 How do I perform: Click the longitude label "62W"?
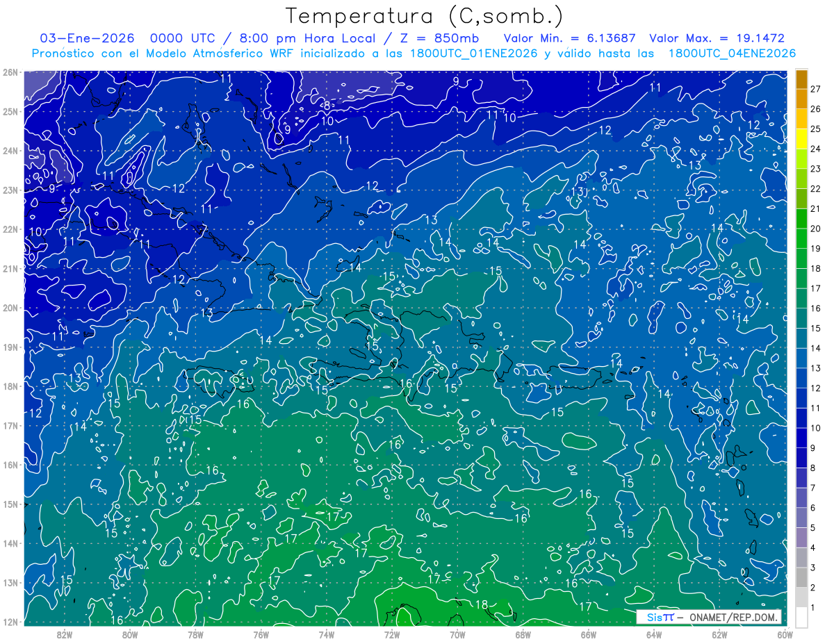tap(719, 634)
